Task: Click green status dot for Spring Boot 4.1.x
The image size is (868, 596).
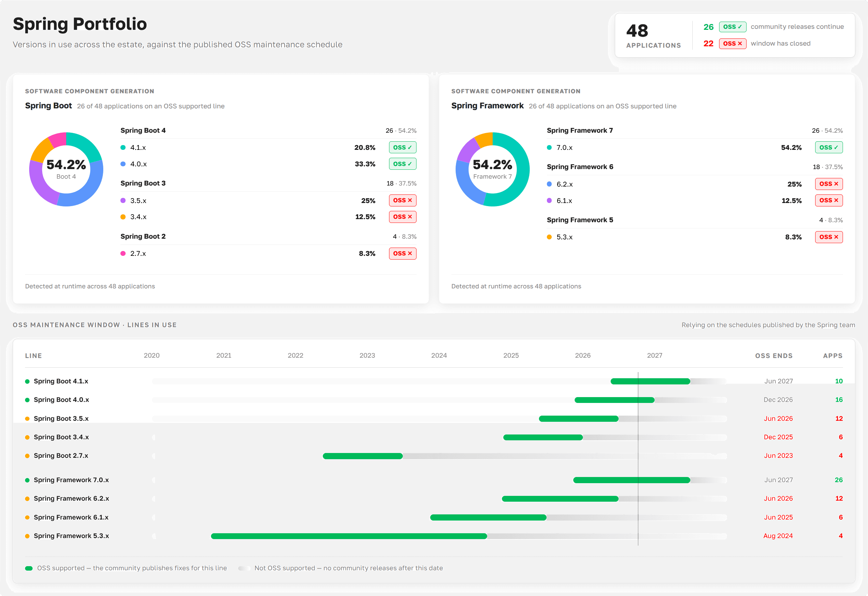Action: point(27,381)
